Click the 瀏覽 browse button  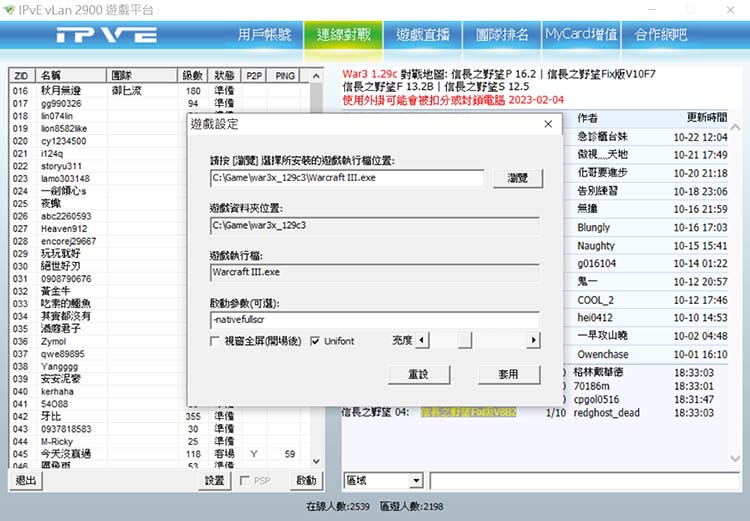(518, 178)
